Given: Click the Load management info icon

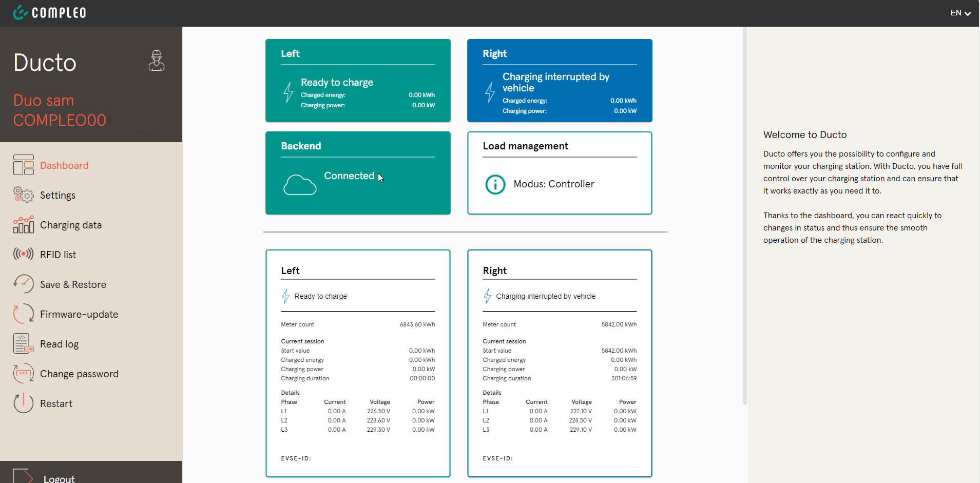Looking at the screenshot, I should point(495,184).
